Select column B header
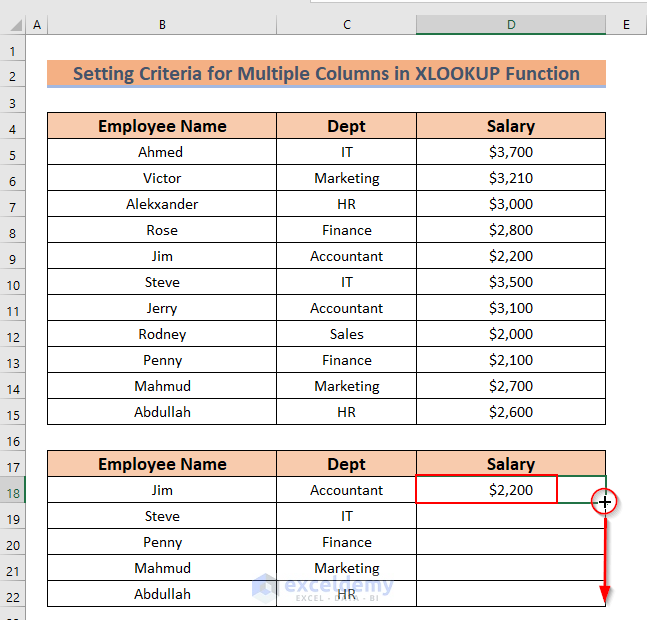This screenshot has height=620, width=647. tap(162, 25)
